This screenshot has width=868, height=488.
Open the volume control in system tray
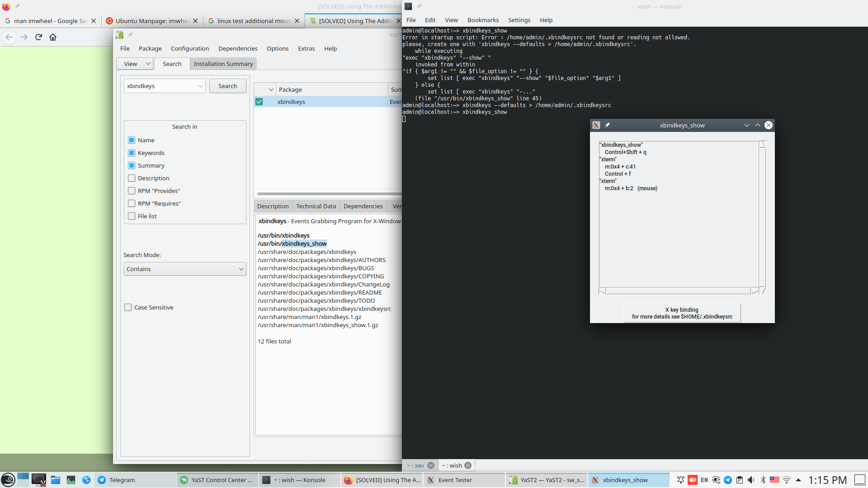(x=751, y=480)
